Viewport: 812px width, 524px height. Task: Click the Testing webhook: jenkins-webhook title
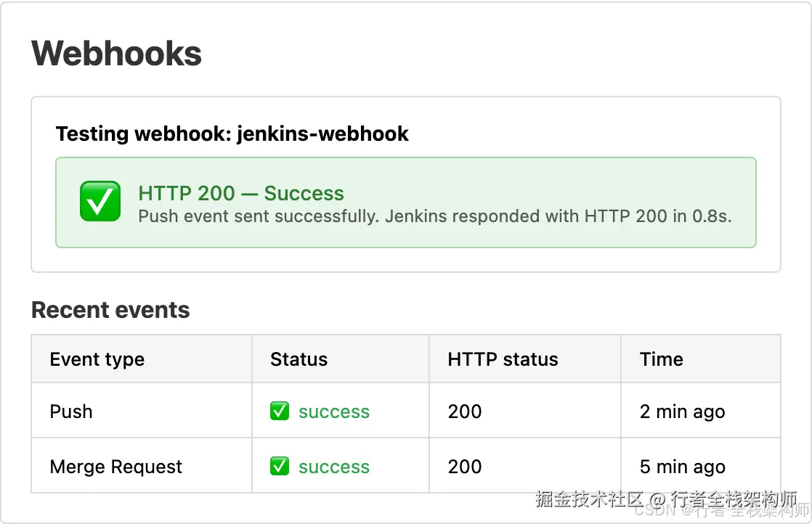[x=232, y=134]
